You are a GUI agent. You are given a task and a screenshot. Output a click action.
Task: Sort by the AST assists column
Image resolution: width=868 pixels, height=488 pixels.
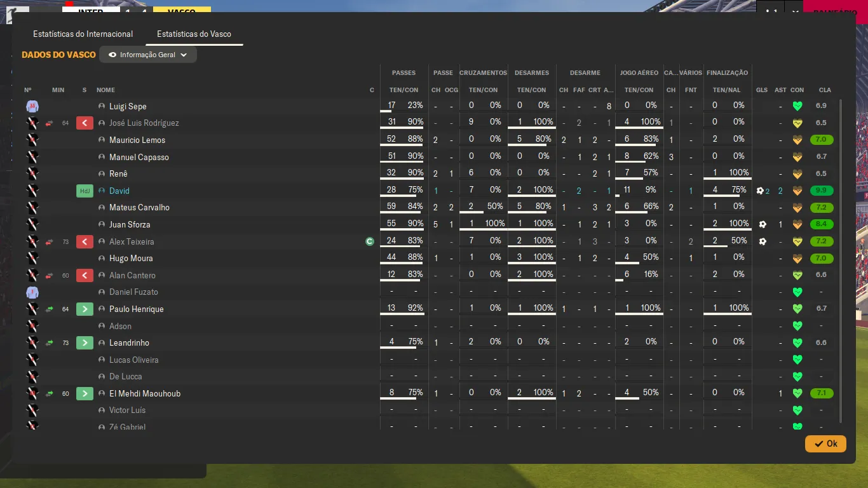point(780,90)
